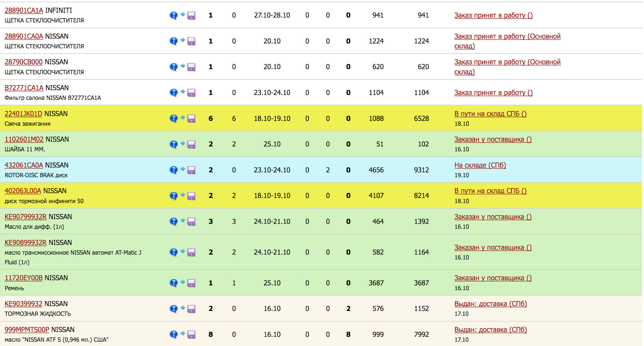
Task: Open the 11720EY00B belt link
Action: tap(23, 278)
